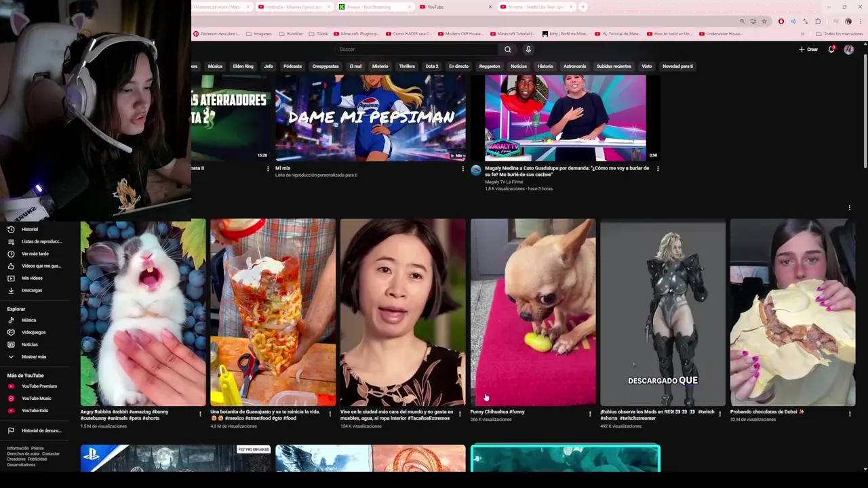Show hidden bookmarks with the overflow chevron
This screenshot has height=488, width=868.
pyautogui.click(x=802, y=33)
